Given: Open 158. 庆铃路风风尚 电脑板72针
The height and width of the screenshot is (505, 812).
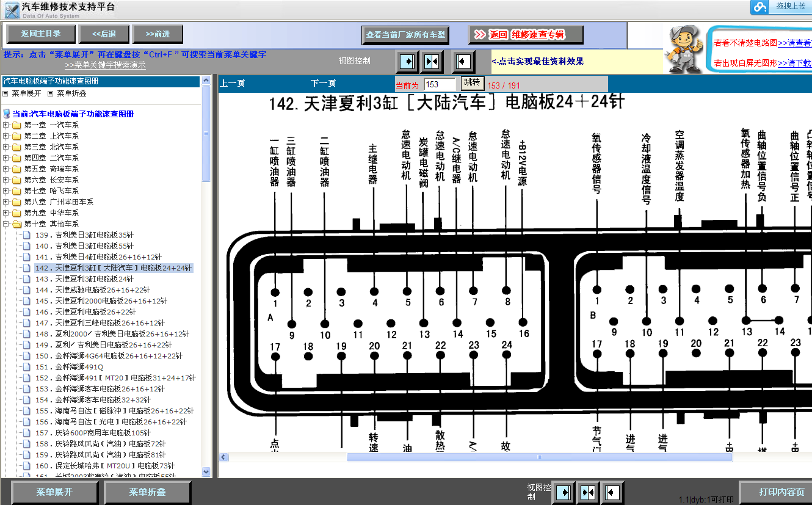Looking at the screenshot, I should [101, 444].
